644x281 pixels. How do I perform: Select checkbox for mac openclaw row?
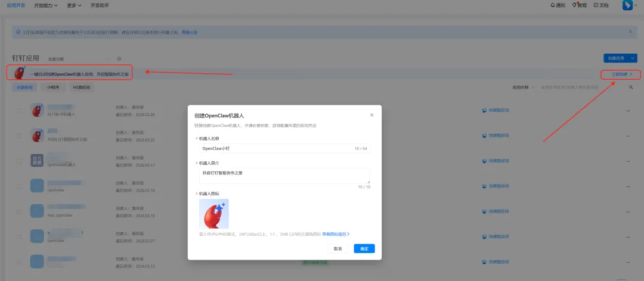[19, 212]
